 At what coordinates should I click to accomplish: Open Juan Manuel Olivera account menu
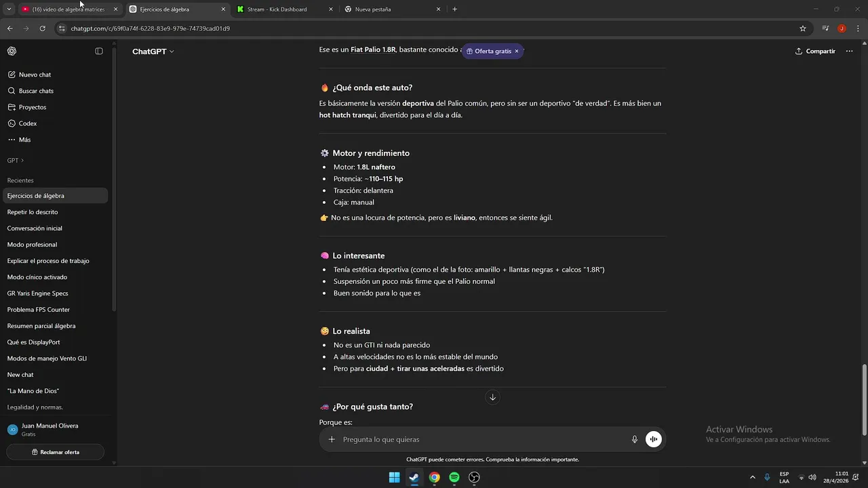click(54, 430)
